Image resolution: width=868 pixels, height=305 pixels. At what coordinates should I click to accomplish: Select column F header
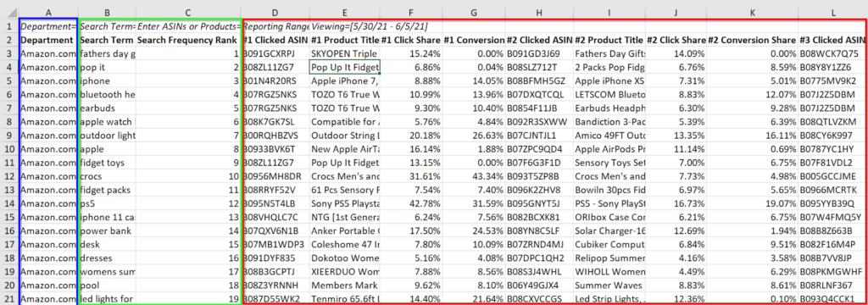point(410,11)
